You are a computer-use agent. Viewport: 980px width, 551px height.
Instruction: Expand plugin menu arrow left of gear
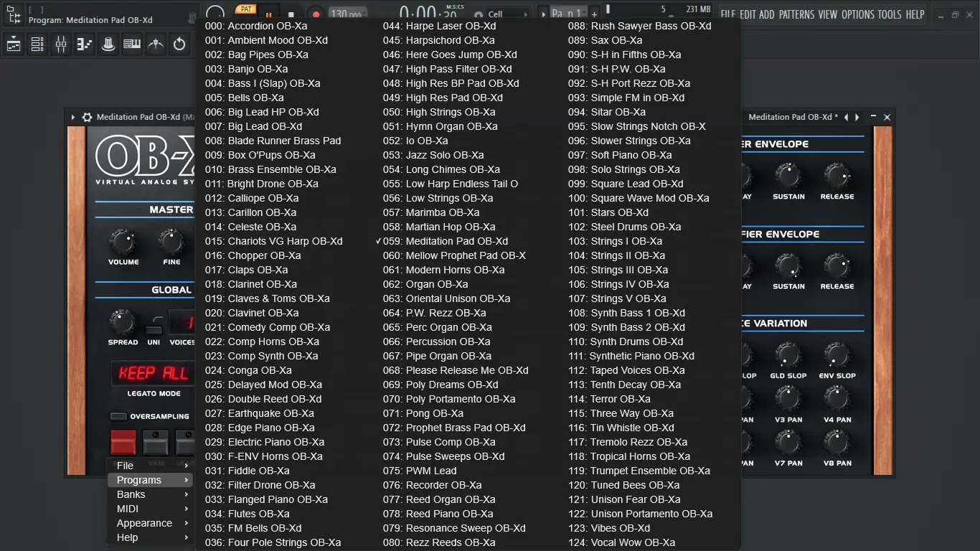pos(73,117)
